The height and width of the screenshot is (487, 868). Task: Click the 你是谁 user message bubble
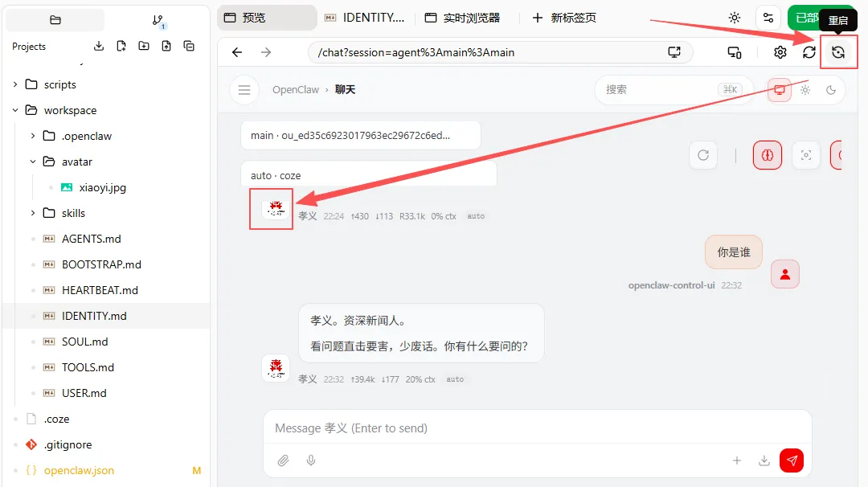[x=734, y=252]
